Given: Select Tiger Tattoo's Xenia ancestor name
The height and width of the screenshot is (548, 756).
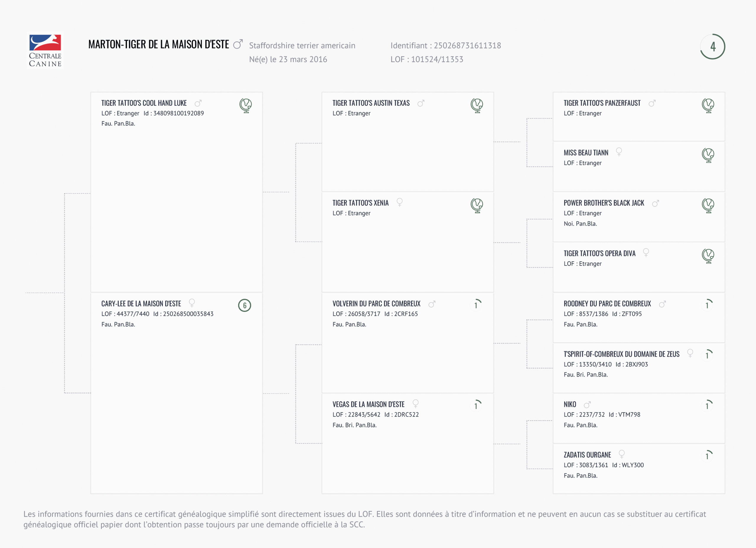Looking at the screenshot, I should click(360, 203).
